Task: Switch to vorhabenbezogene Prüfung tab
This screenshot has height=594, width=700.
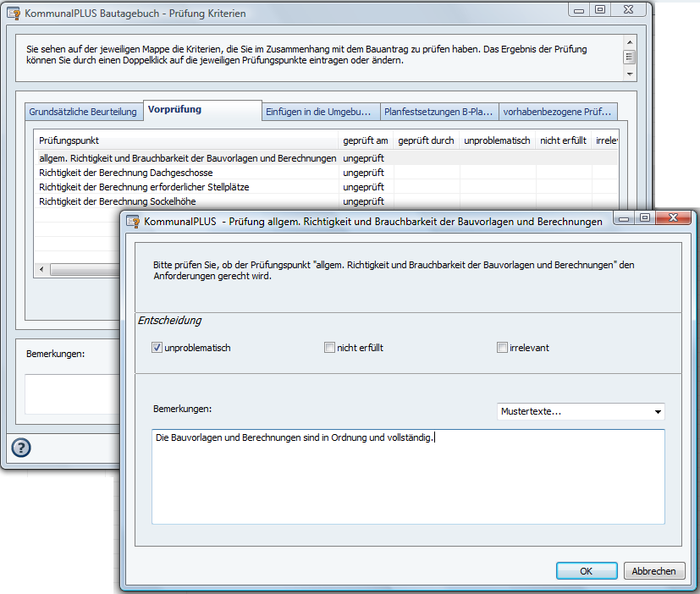Action: (556, 112)
